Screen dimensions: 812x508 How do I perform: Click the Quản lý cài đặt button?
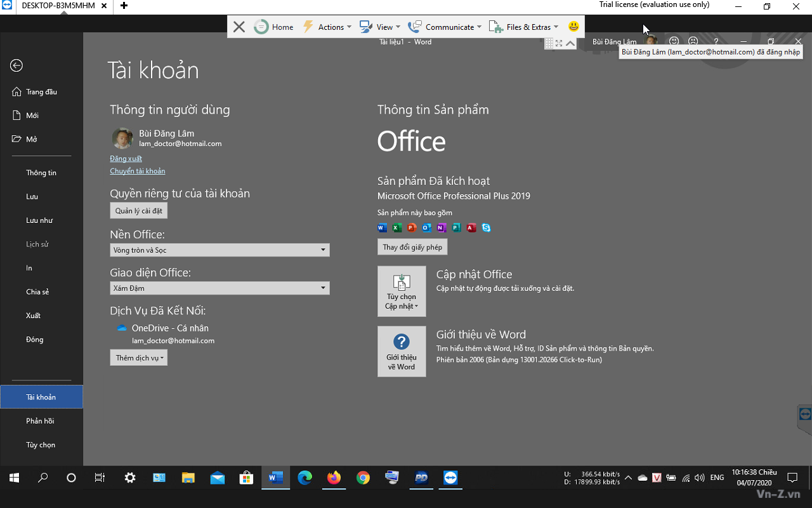pos(138,211)
